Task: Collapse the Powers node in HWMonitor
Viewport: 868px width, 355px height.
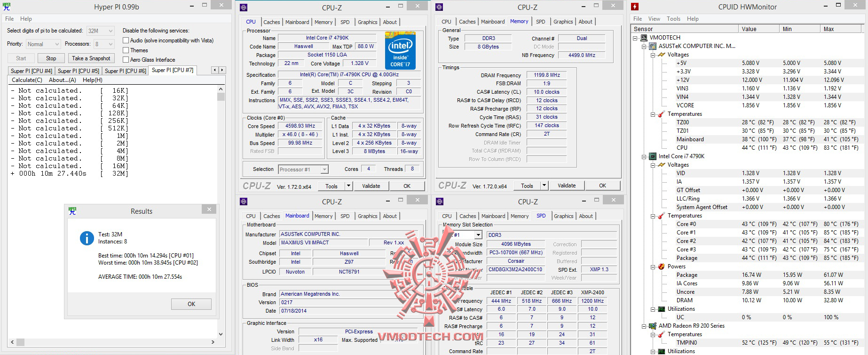Action: pyautogui.click(x=653, y=267)
